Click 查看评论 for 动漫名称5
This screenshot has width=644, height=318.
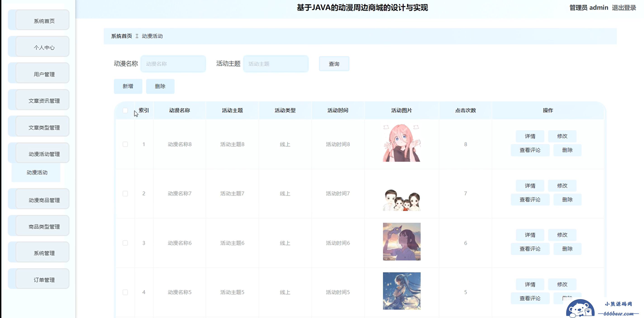(x=530, y=298)
